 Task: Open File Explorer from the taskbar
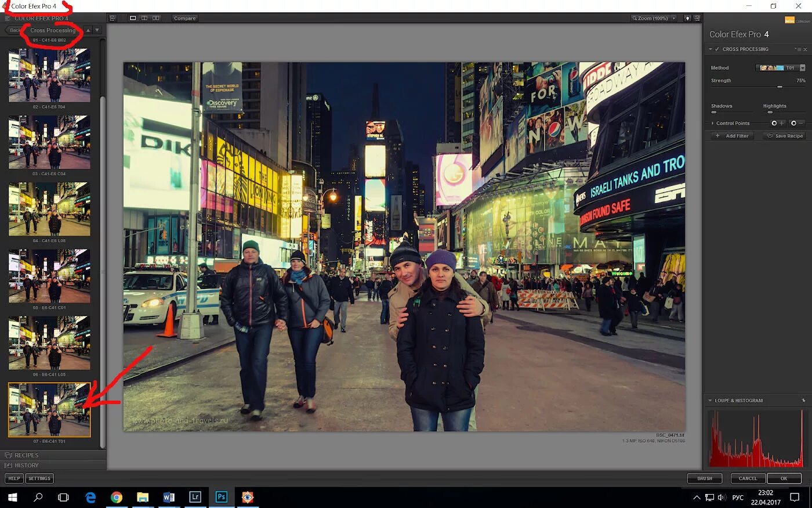(143, 497)
